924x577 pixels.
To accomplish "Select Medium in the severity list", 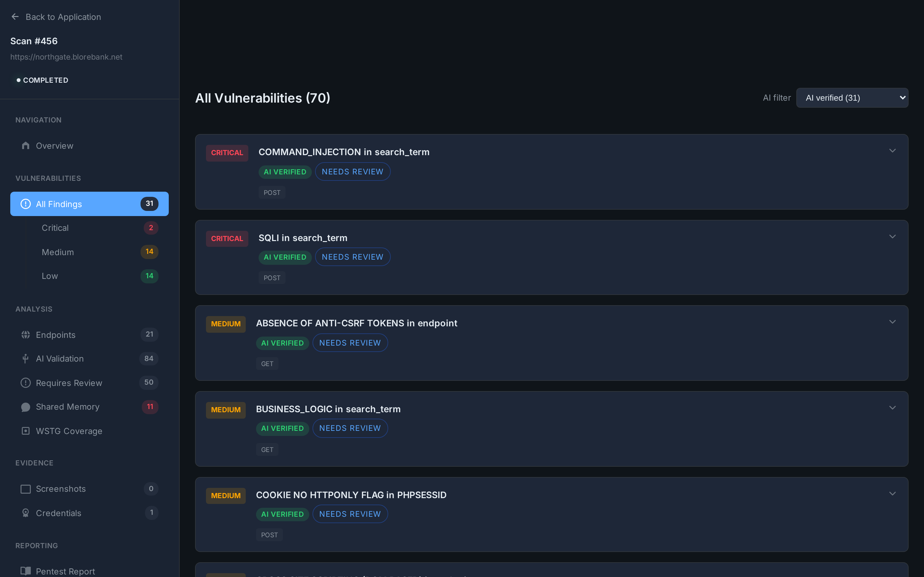I will pos(58,252).
